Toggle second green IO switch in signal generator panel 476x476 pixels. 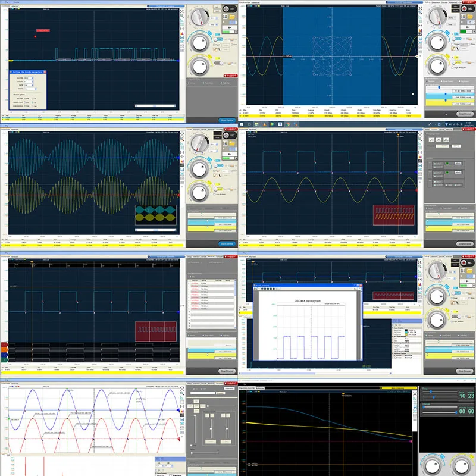pos(447,173)
